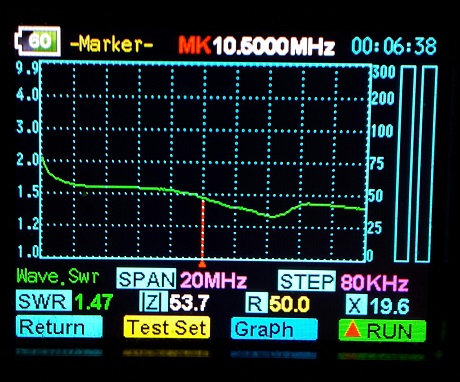Viewport: 460px width, 382px height.
Task: Tap the 300 right axis label
Action: (383, 72)
